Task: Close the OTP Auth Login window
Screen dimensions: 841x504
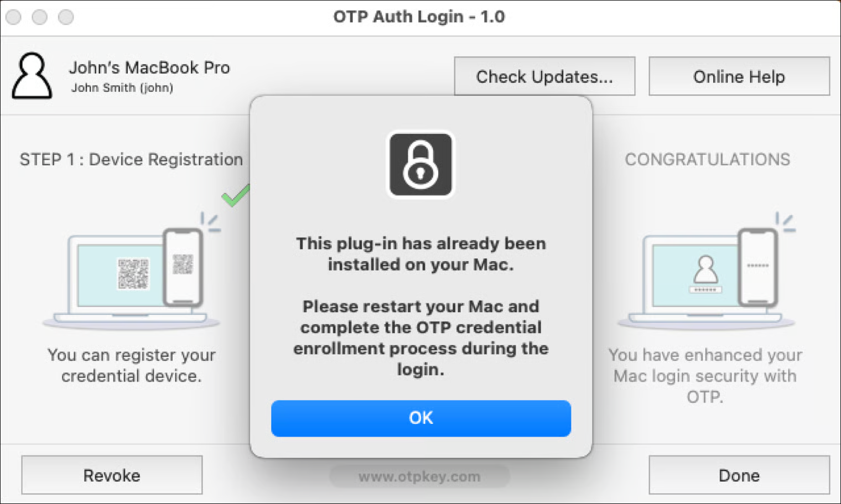Action: click(x=13, y=17)
